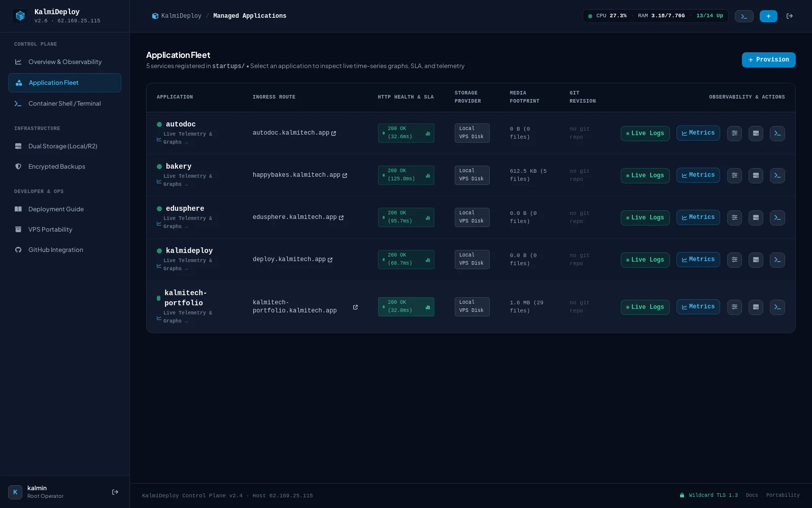Open Encrypted Backups page
812x508 pixels.
[64, 167]
